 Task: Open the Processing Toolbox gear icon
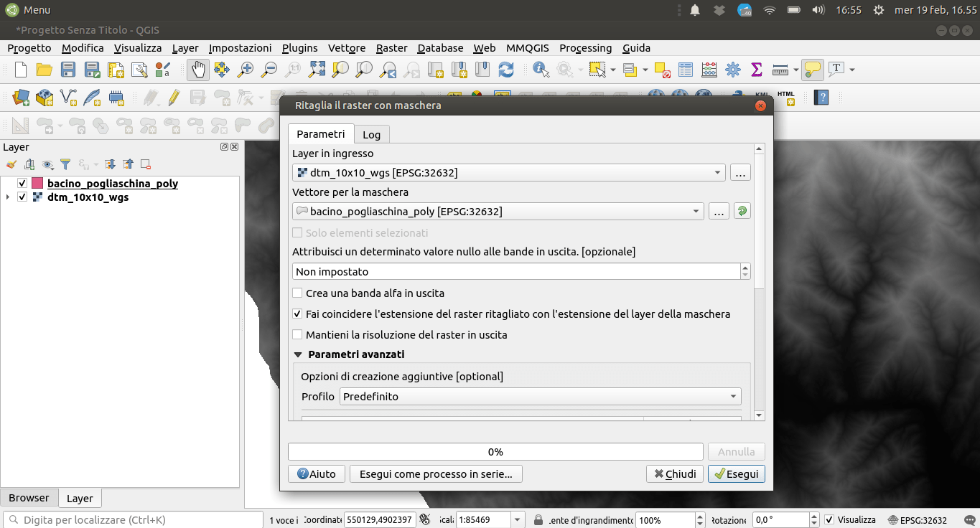(733, 70)
